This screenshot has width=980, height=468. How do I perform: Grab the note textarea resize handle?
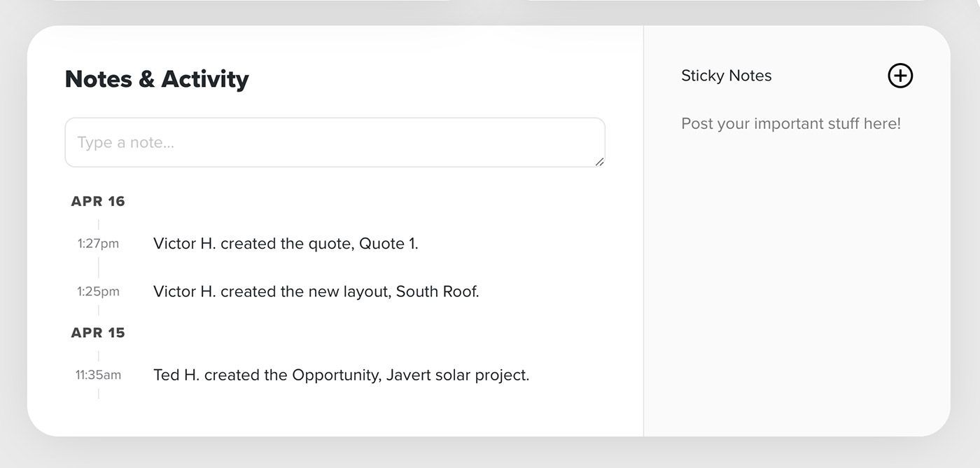tap(600, 162)
